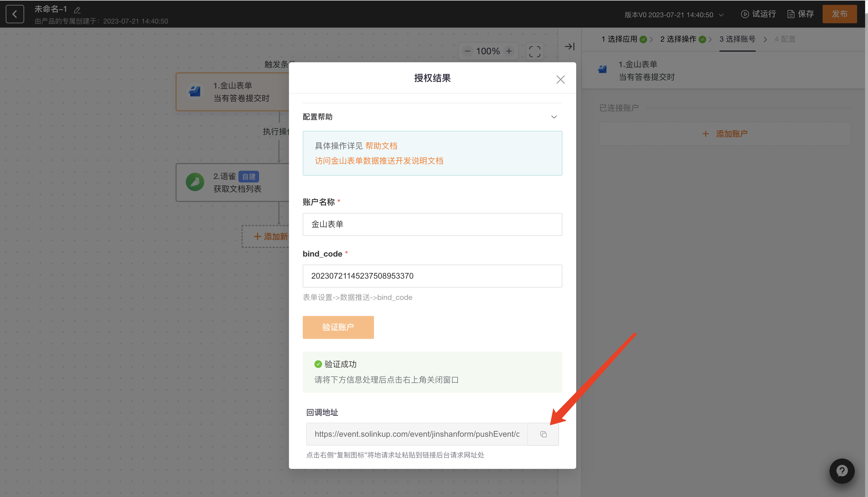Collapse the right side panel arrow icon
Image resolution: width=868 pixels, height=497 pixels.
tap(570, 46)
